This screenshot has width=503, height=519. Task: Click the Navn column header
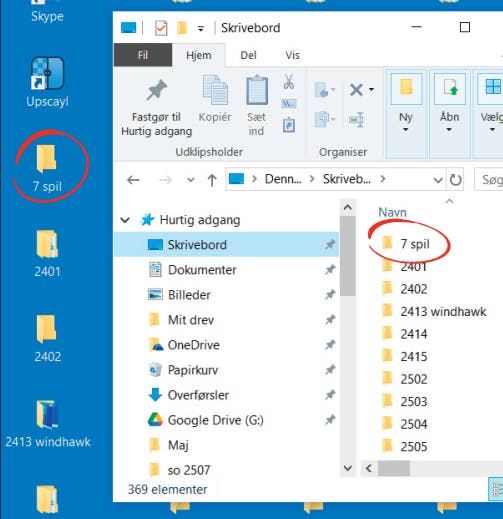(x=393, y=212)
